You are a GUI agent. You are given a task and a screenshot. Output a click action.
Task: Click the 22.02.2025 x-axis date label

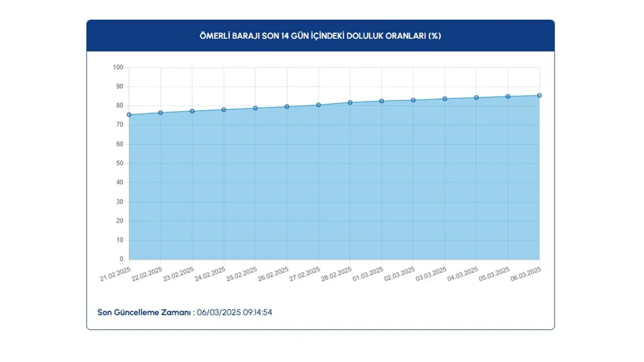tap(147, 274)
